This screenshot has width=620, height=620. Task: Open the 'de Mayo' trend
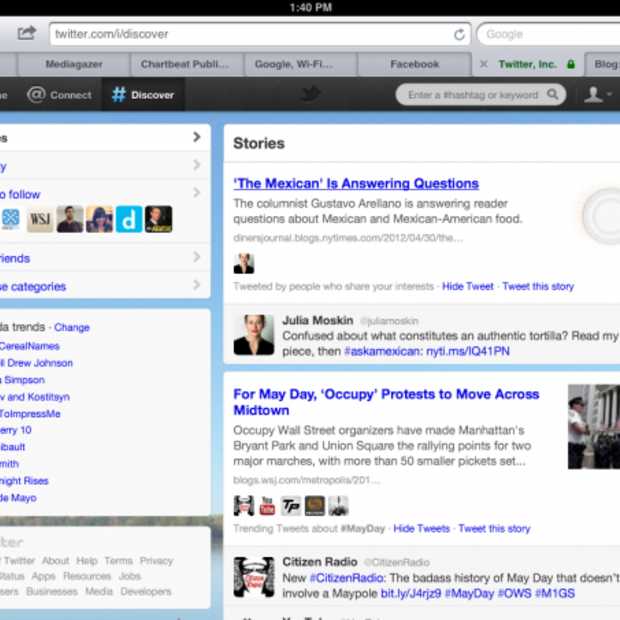tap(18, 498)
